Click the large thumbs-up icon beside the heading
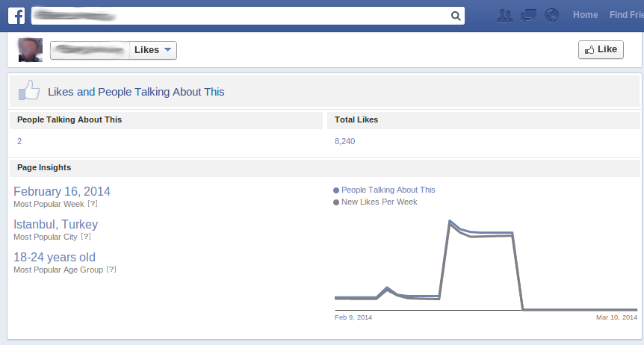This screenshot has width=644, height=345. pyautogui.click(x=28, y=91)
